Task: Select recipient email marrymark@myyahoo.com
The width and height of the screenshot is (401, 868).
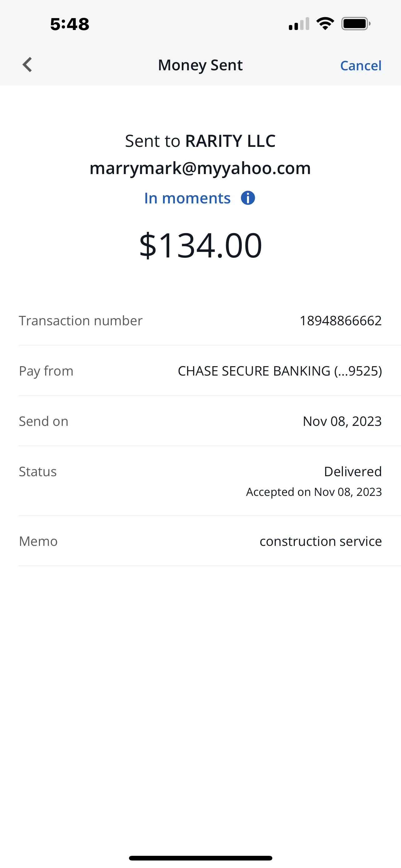Action: point(200,168)
